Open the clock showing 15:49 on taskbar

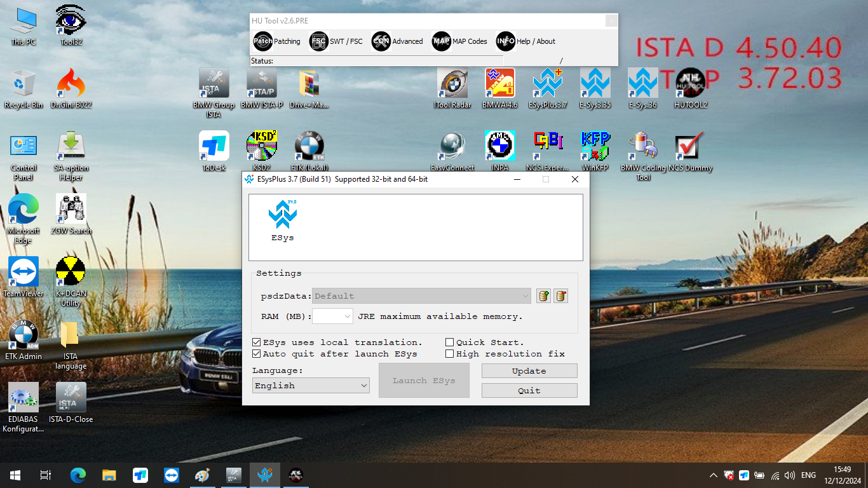click(842, 475)
